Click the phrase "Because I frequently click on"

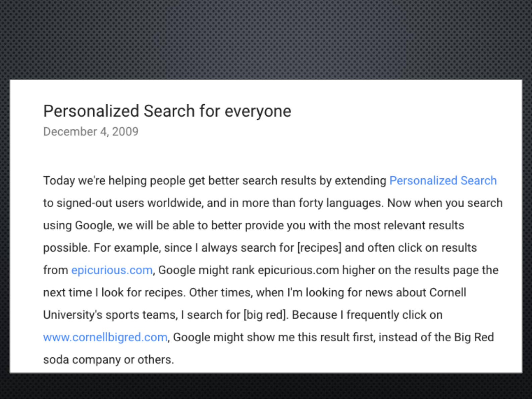pos(367,315)
